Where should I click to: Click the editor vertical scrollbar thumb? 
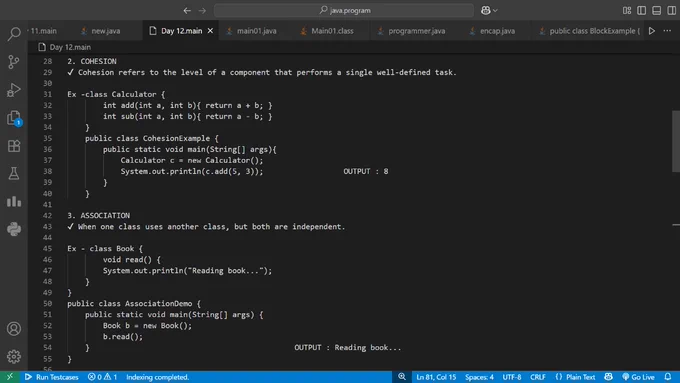pyautogui.click(x=676, y=141)
